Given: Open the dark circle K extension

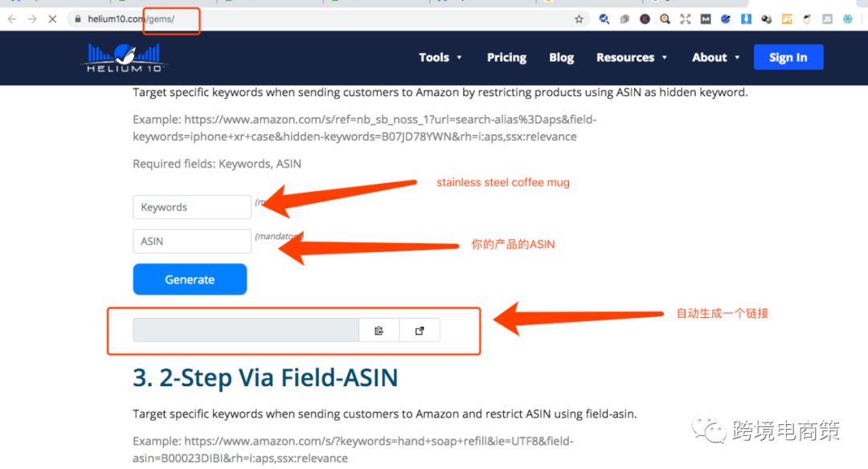Looking at the screenshot, I should click(x=645, y=19).
